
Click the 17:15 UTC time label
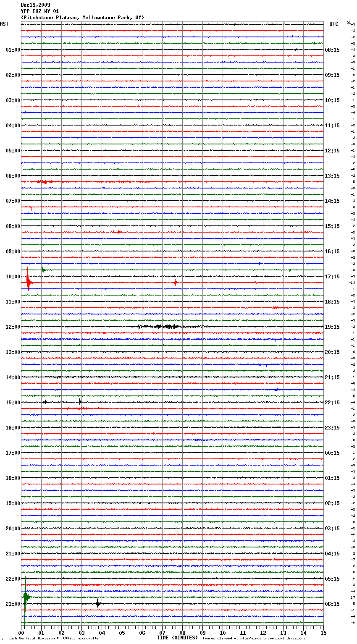(332, 277)
